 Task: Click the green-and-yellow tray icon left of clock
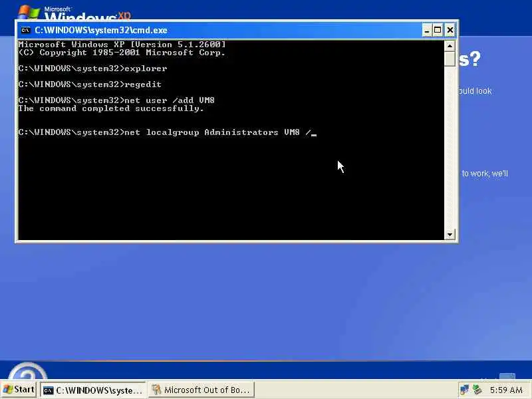[477, 390]
